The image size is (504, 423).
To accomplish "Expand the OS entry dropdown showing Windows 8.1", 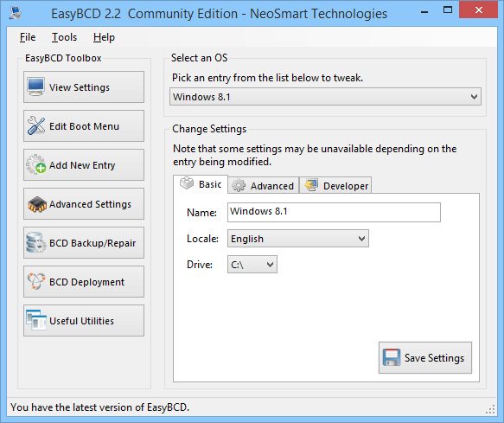I will pyautogui.click(x=325, y=97).
